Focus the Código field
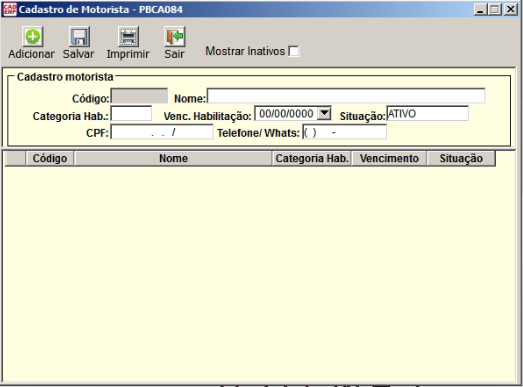The height and width of the screenshot is (387, 523). (x=139, y=96)
